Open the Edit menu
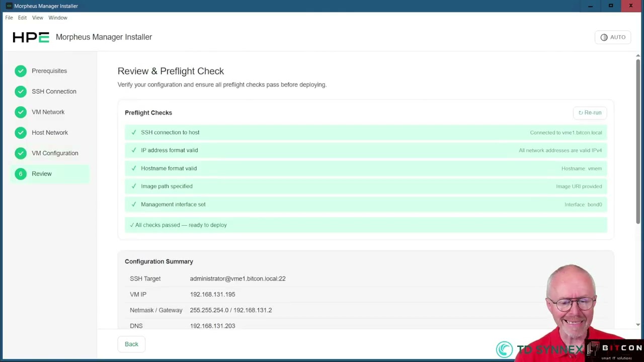The image size is (644, 362). [x=22, y=18]
